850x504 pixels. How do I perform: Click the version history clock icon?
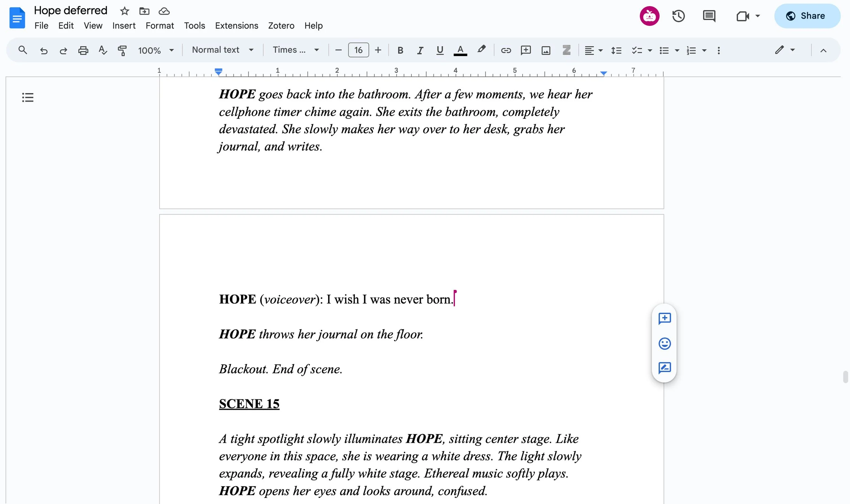click(x=678, y=16)
